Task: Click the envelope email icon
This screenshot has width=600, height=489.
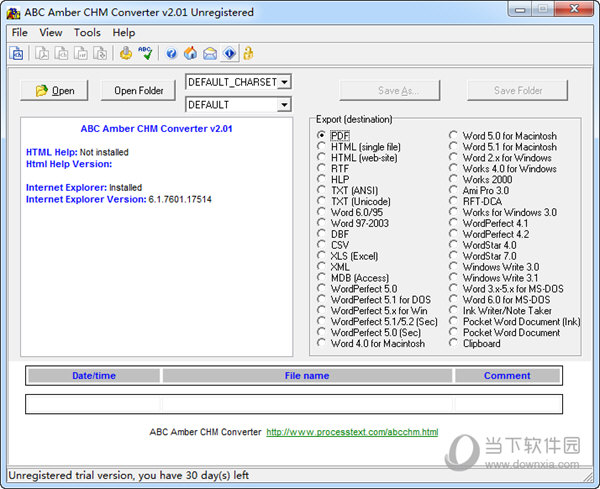Action: [210, 53]
